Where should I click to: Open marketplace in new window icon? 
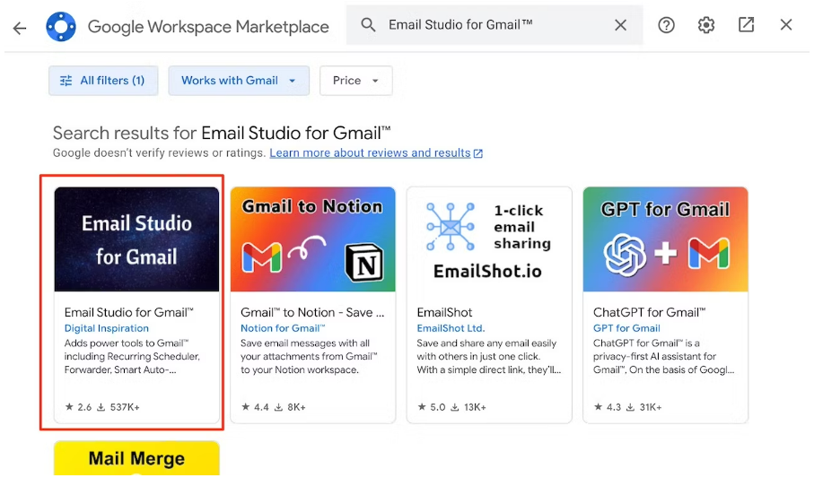(x=746, y=24)
